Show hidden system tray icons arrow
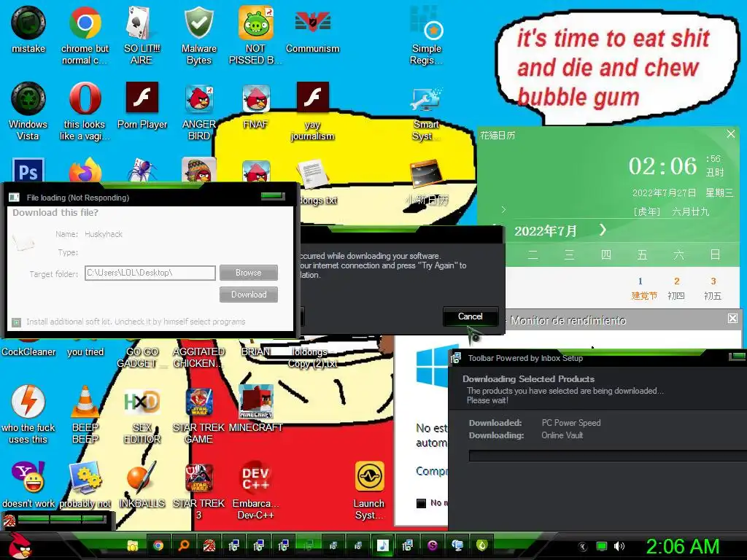747x560 pixels. (x=582, y=547)
